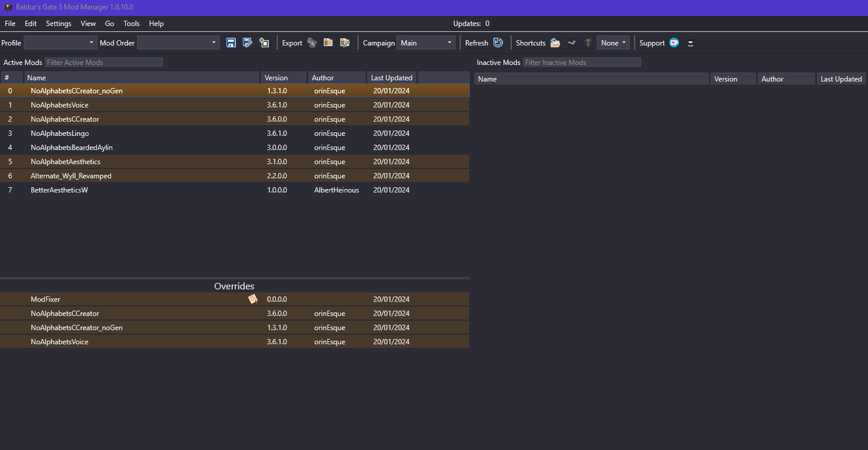This screenshot has height=450, width=868.
Task: Click version 0.0.0.0 in Overrides
Action: [x=277, y=299]
